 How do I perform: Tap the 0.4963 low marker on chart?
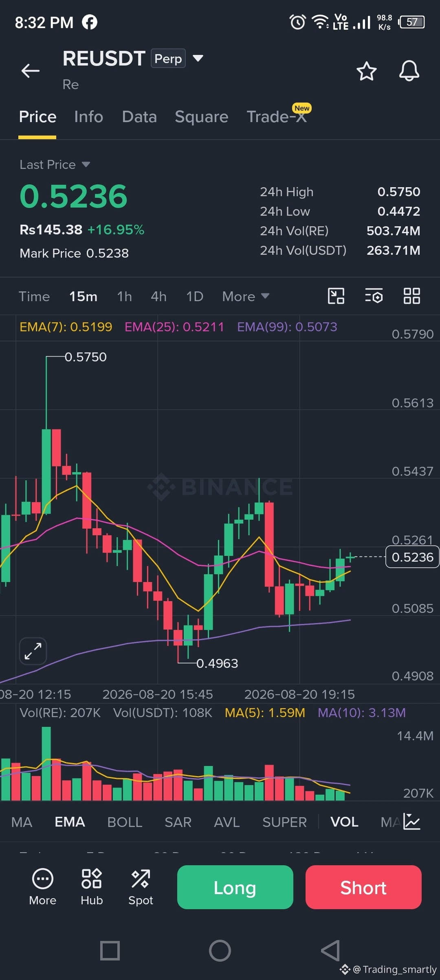(x=217, y=663)
